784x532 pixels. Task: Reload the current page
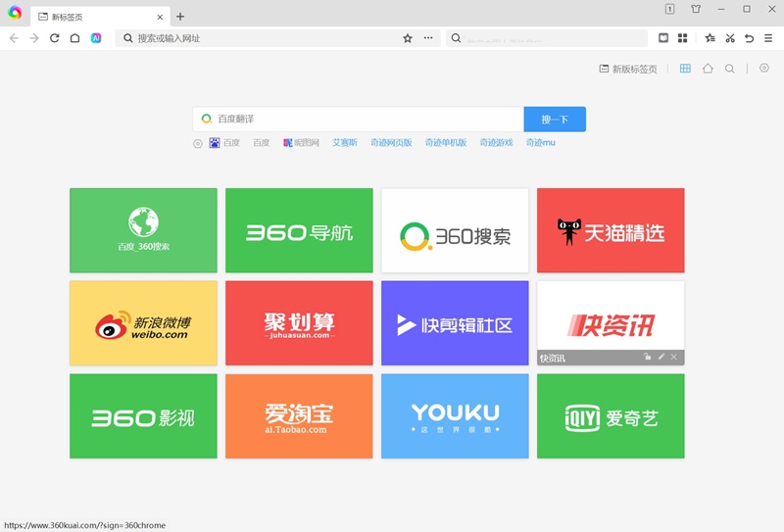pos(55,38)
